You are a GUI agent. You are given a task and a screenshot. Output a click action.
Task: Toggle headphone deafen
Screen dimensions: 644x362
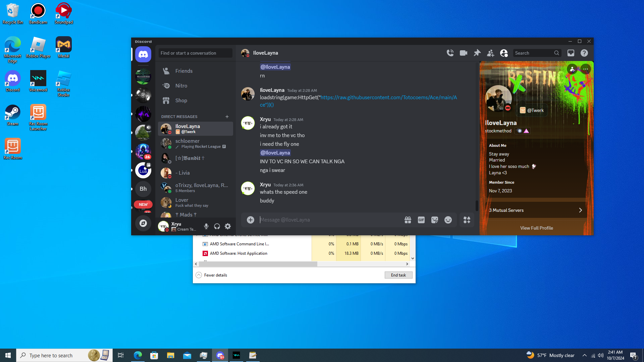pyautogui.click(x=217, y=227)
